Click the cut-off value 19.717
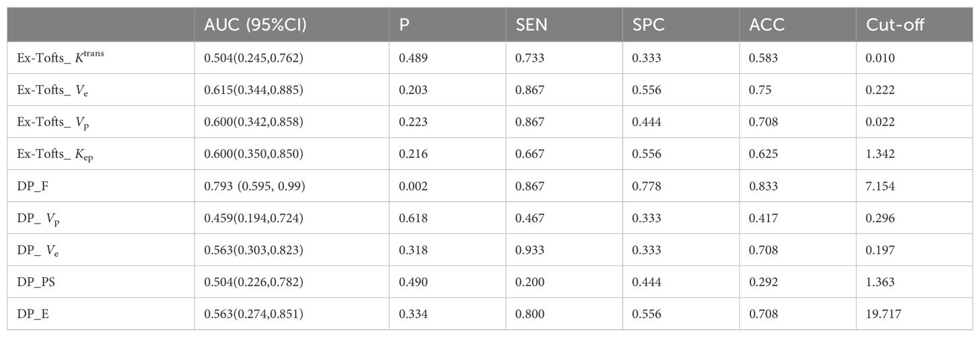980x337 pixels. tap(883, 314)
